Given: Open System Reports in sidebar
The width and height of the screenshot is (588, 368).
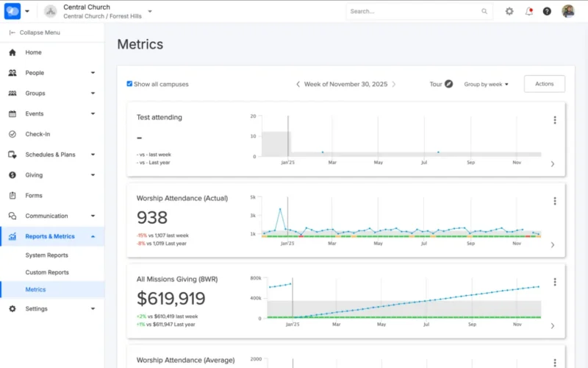Looking at the screenshot, I should click(x=47, y=255).
